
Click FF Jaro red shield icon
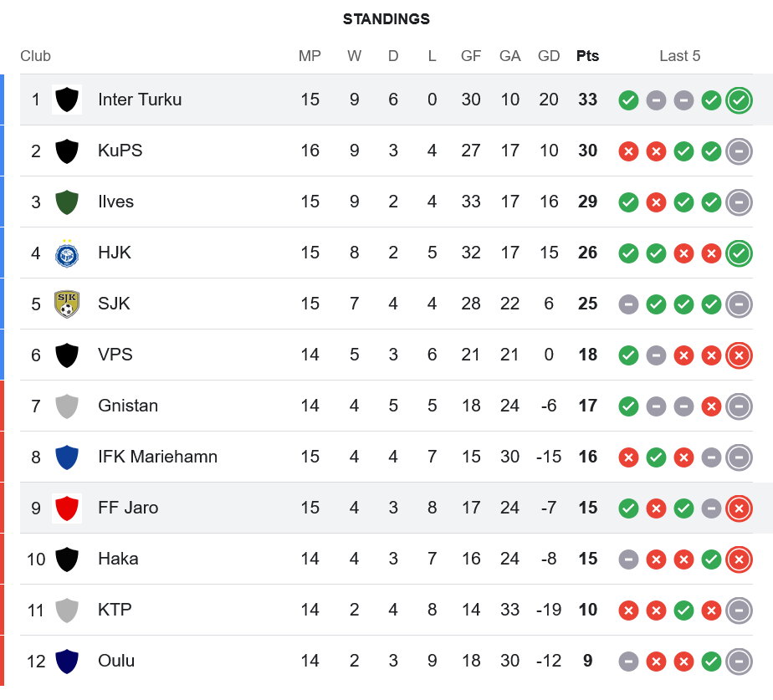[67, 508]
